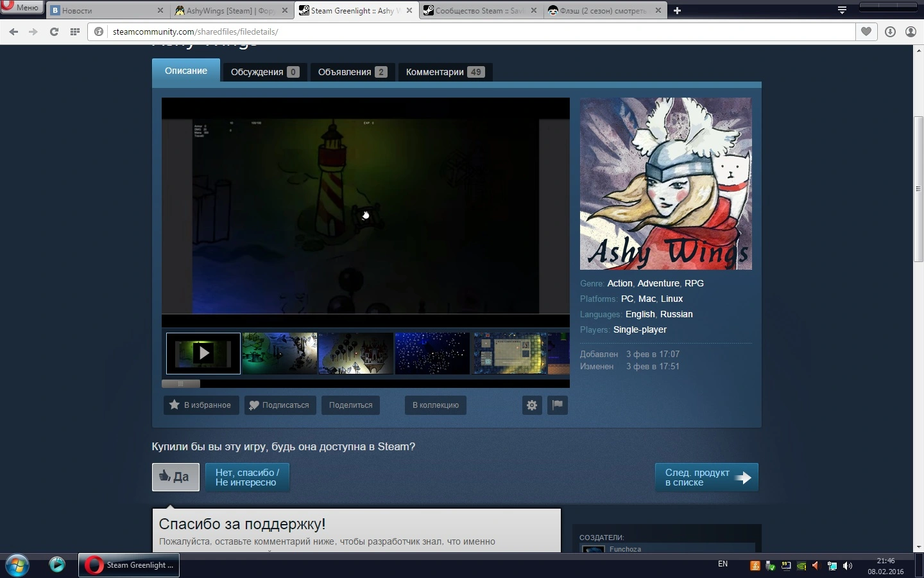Click the site info globe icon
Screen dimensions: 924x578
click(99, 31)
